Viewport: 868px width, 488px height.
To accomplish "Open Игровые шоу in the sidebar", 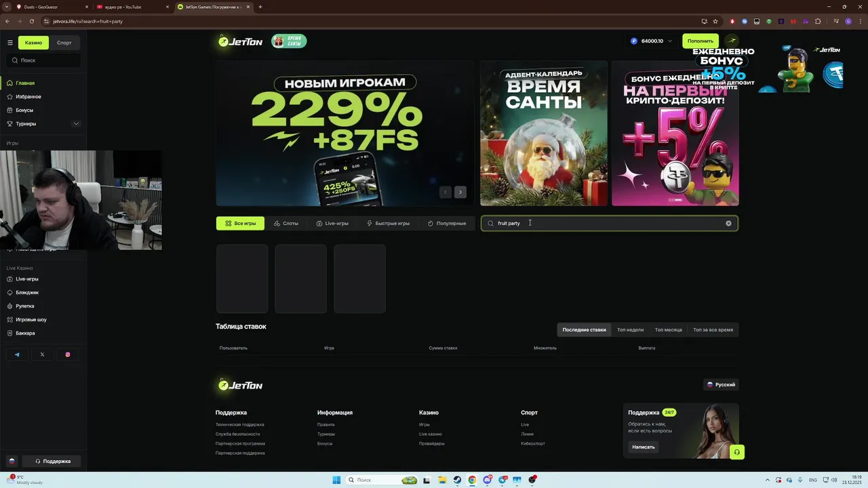I will tap(31, 320).
